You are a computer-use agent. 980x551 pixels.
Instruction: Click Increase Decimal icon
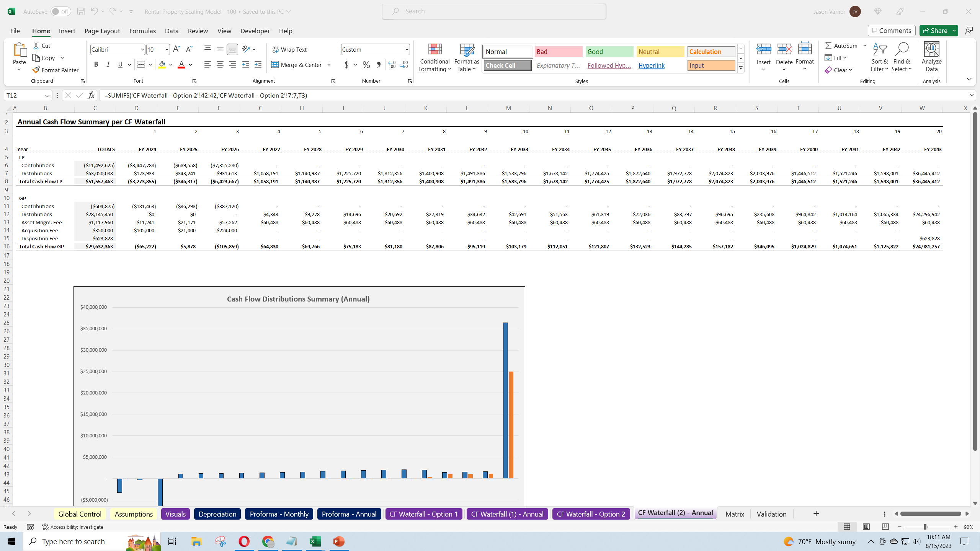[392, 65]
